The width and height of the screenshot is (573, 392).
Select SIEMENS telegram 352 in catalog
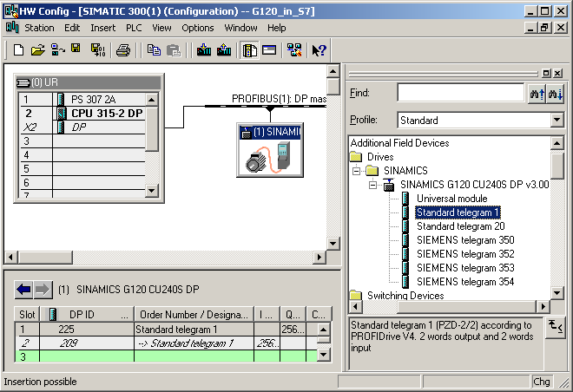coord(465,254)
